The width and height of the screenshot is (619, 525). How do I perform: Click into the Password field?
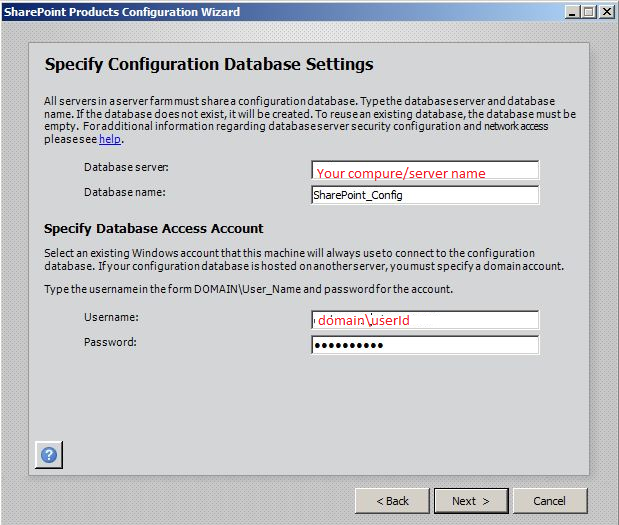(x=425, y=345)
